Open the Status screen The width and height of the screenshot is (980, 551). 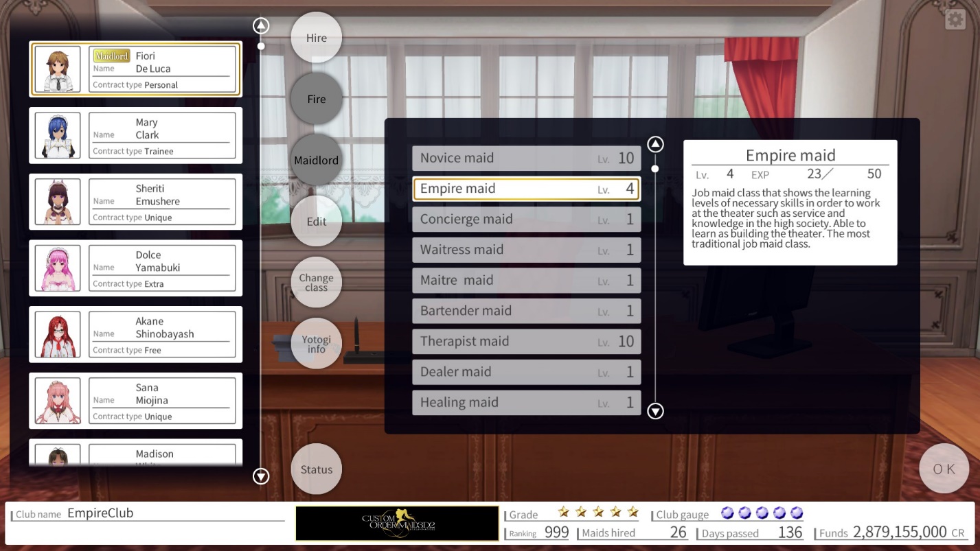click(x=316, y=469)
